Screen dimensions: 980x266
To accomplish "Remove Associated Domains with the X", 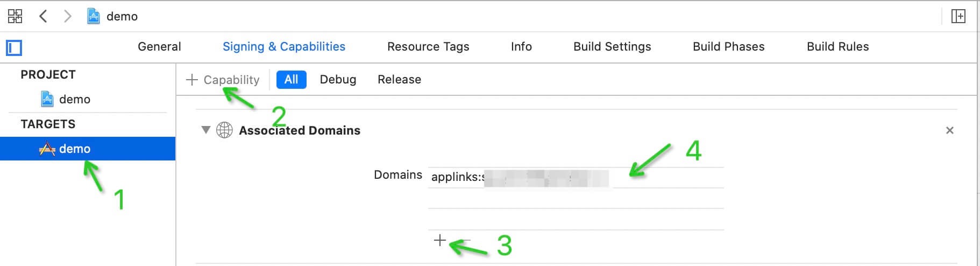I will [950, 130].
